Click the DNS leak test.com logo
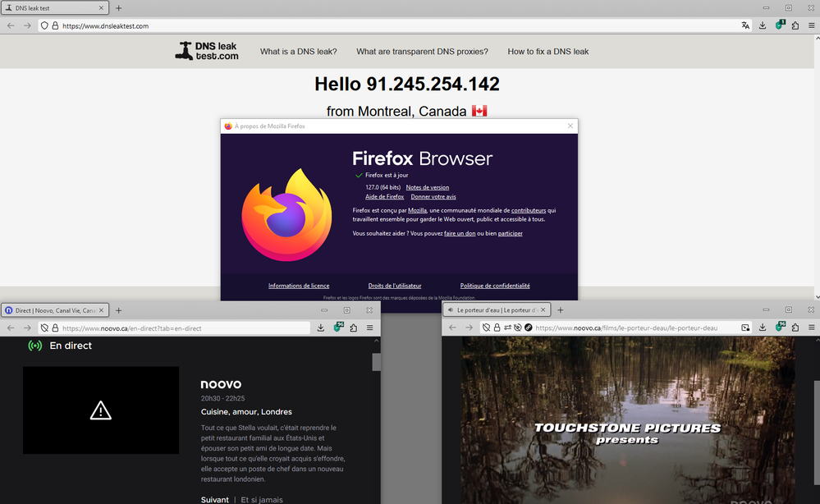 pyautogui.click(x=207, y=51)
